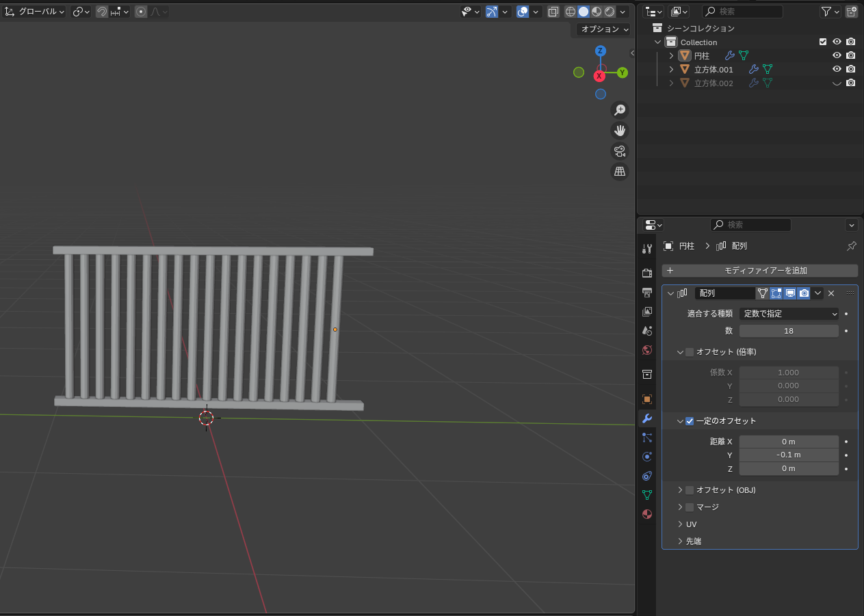
Task: Toggle X-ray display in viewport header
Action: (x=553, y=12)
